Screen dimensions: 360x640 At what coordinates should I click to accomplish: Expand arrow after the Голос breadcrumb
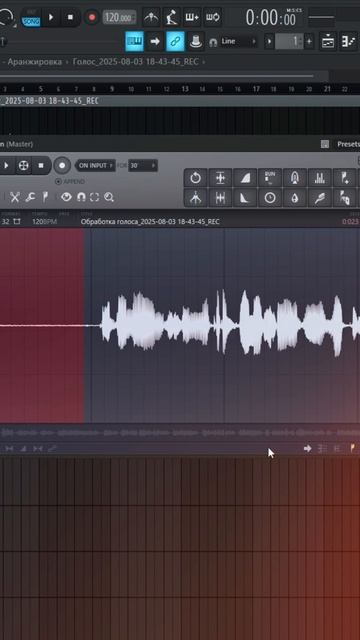coord(204,62)
